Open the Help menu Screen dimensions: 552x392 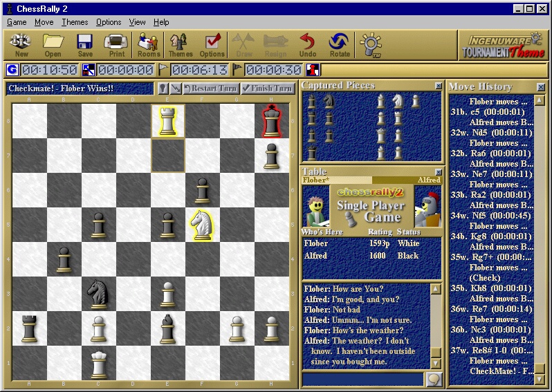pyautogui.click(x=161, y=22)
